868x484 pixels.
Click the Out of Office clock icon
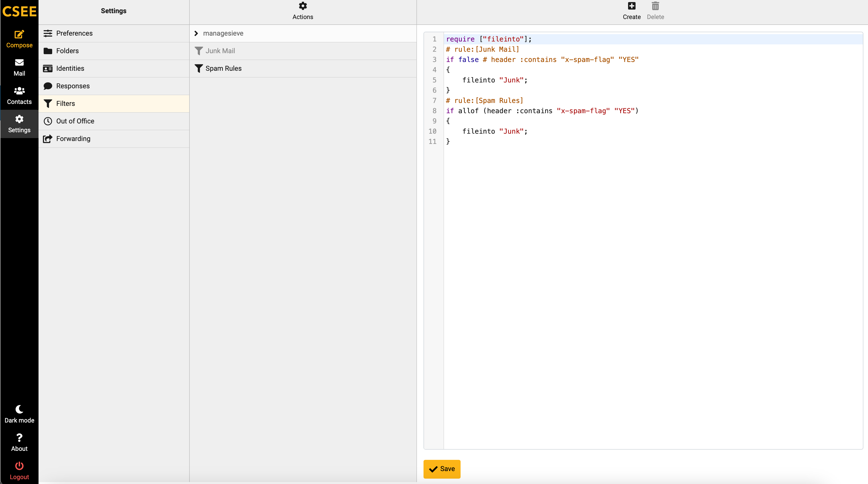coord(48,121)
